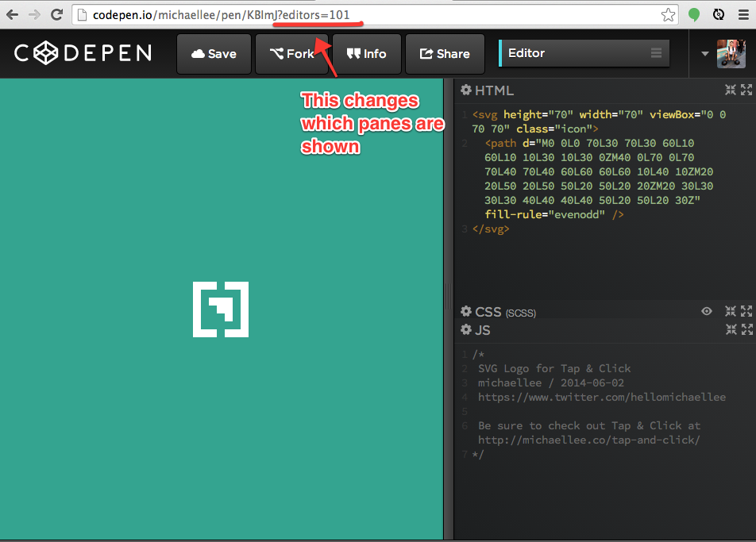Click the circular sync extension icon
The image size is (756, 542).
coord(719,15)
